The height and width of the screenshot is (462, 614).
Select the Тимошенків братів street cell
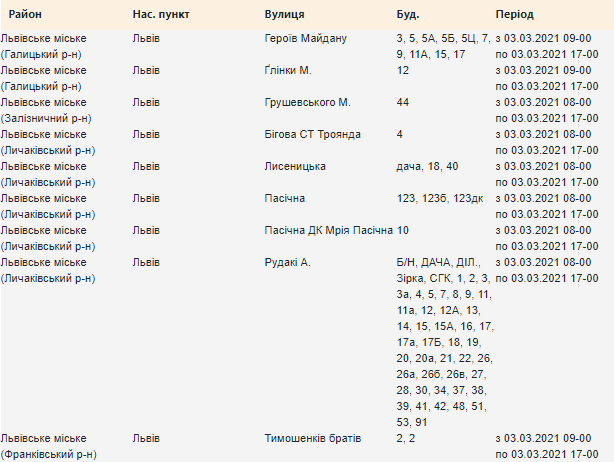click(x=312, y=438)
